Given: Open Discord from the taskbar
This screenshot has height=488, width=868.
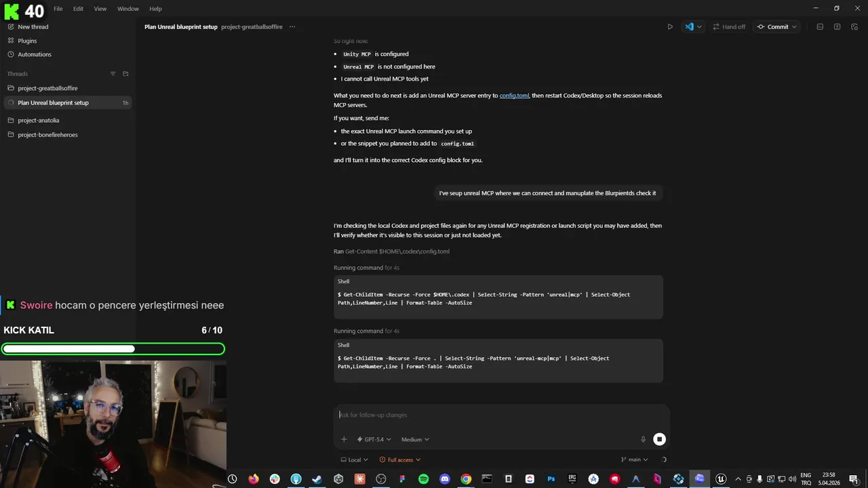Looking at the screenshot, I should (445, 479).
